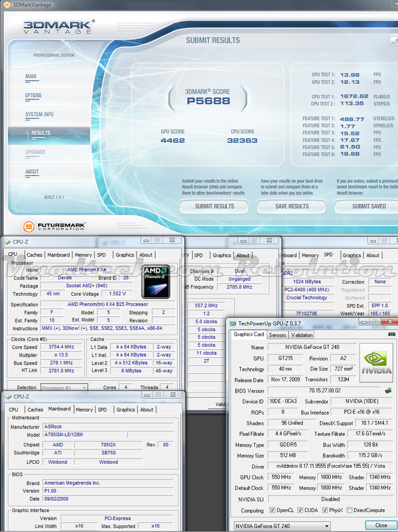Image resolution: width=398 pixels, height=532 pixels.
Task: Open the MAIN section in 3DMark Vantage
Action: 31,76
